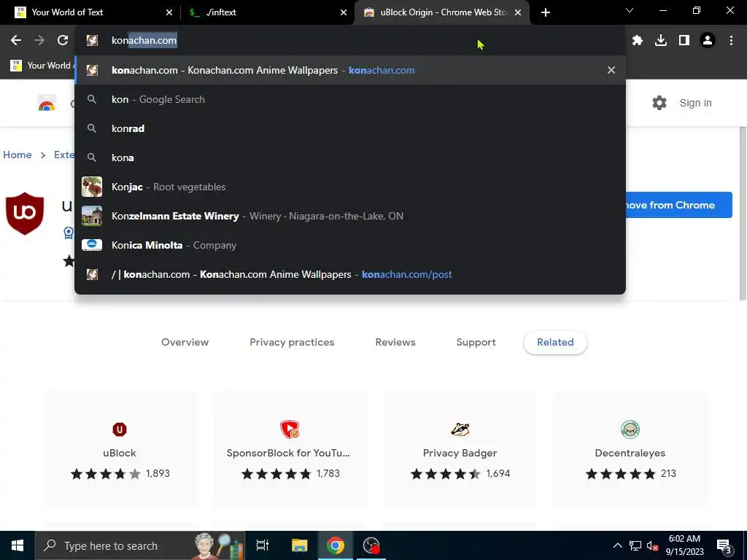Select the konachan.com Anime Wallpapers suggestion

(350, 70)
